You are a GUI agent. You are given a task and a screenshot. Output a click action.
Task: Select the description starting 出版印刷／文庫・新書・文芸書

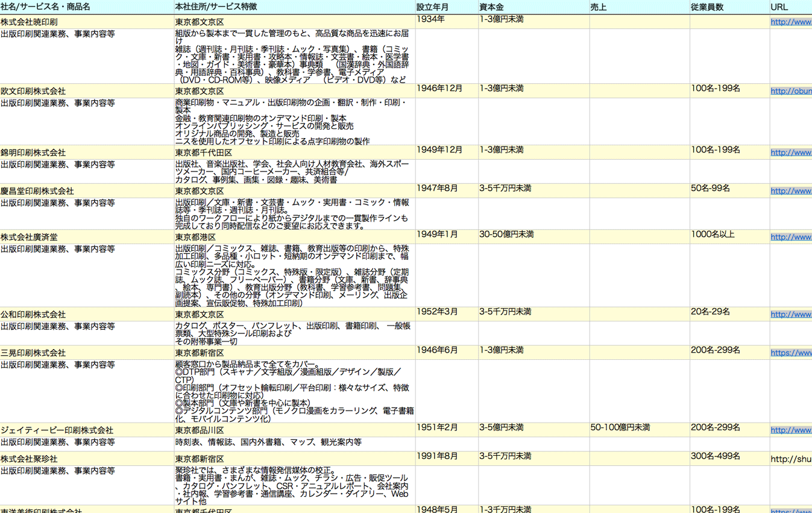click(294, 214)
